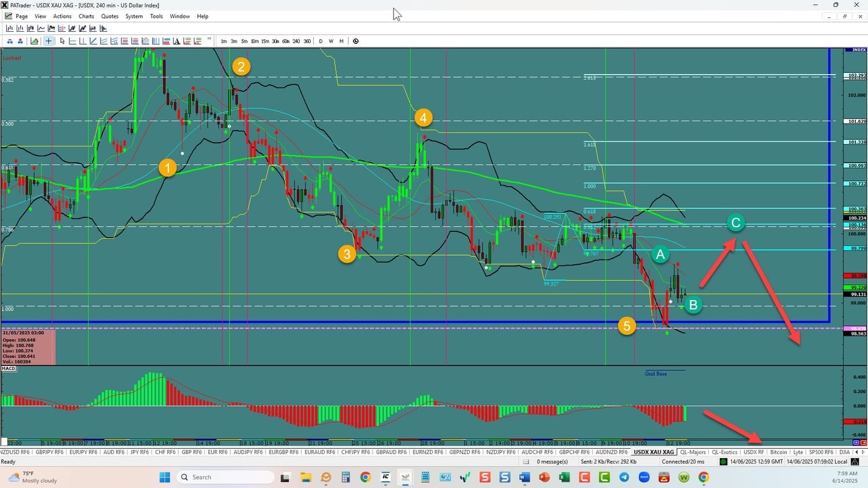Image resolution: width=868 pixels, height=488 pixels.
Task: Select the SP500 RF6 instrument tab
Action: click(822, 452)
